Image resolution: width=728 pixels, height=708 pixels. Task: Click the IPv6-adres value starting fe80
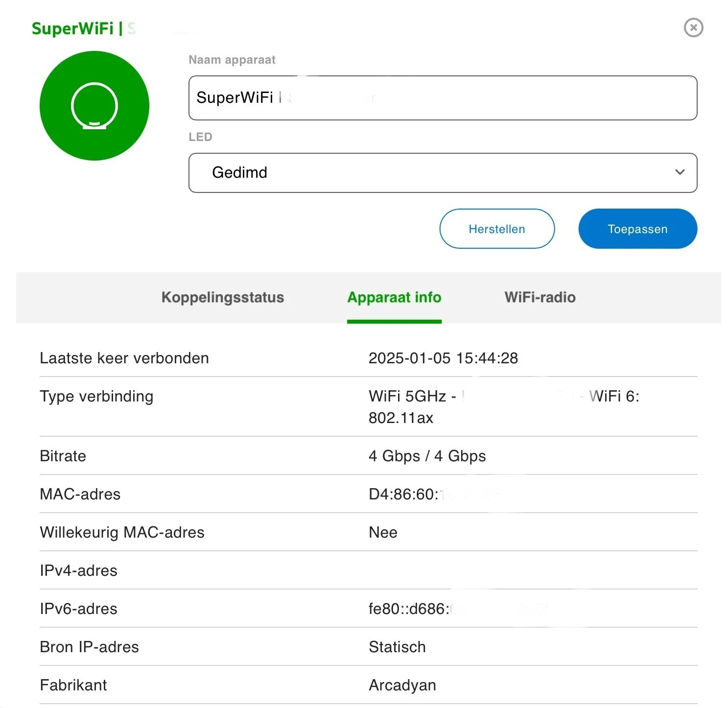click(409, 609)
